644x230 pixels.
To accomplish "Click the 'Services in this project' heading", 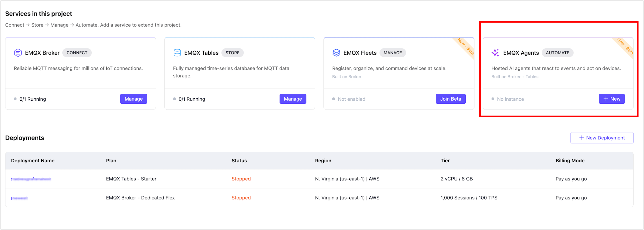I will (x=39, y=14).
